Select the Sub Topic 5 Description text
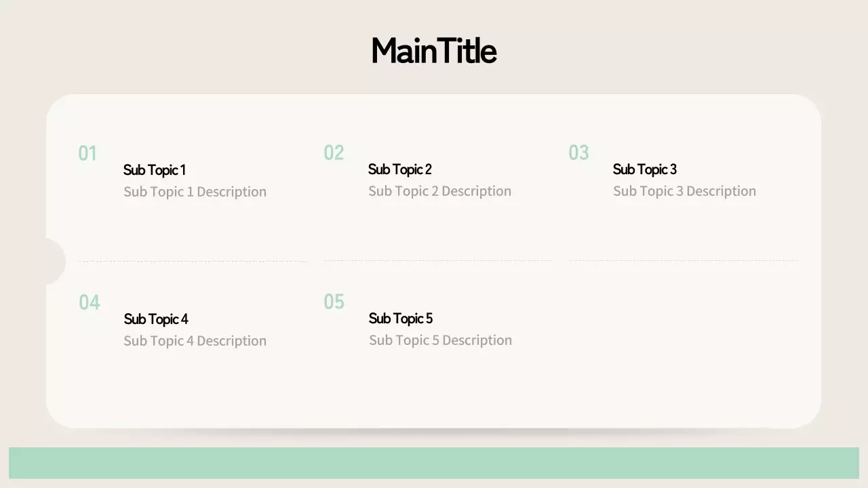The height and width of the screenshot is (488, 868). click(x=440, y=340)
